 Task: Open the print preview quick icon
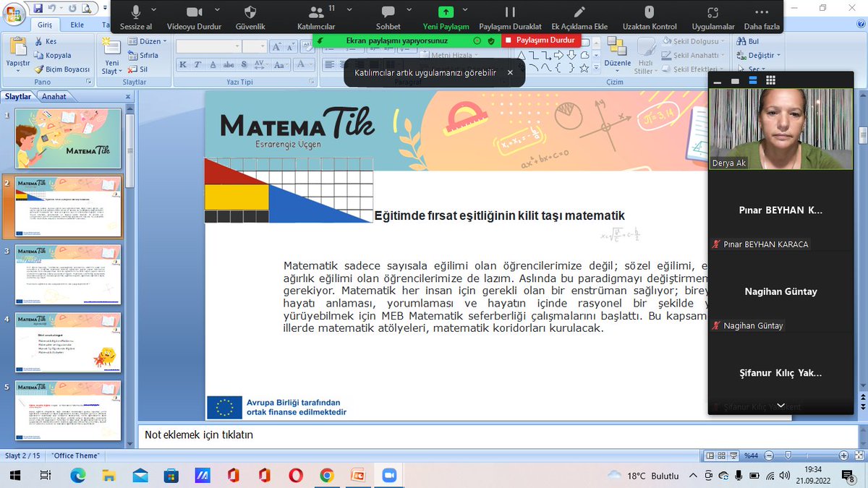86,8
